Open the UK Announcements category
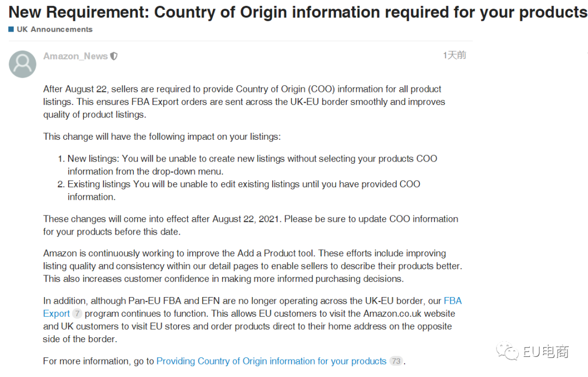 54,29
